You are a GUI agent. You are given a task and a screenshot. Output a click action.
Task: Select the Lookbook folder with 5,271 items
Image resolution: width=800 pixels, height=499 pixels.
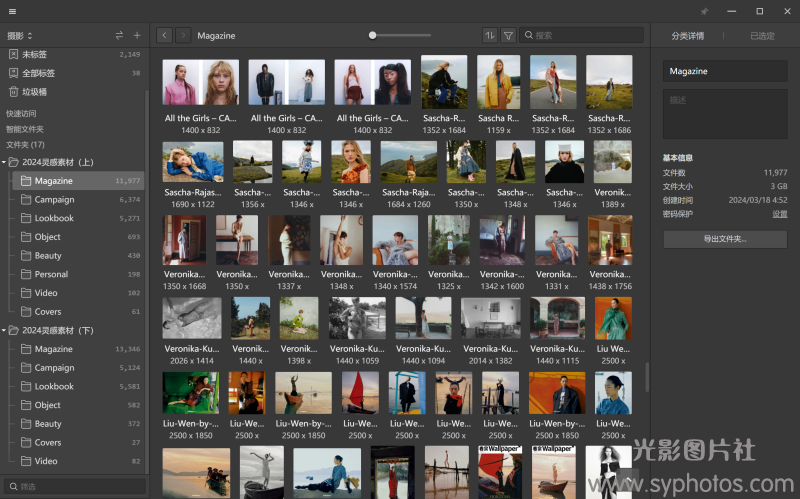point(54,218)
